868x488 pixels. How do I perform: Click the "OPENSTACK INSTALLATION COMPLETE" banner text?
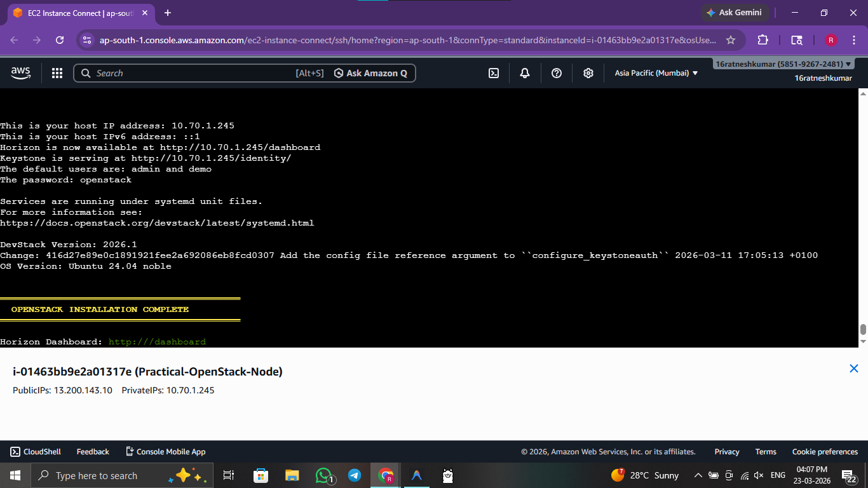click(100, 309)
